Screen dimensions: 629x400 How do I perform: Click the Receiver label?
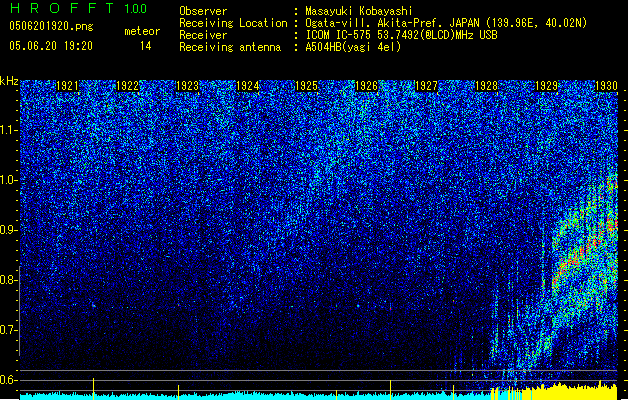click(203, 35)
